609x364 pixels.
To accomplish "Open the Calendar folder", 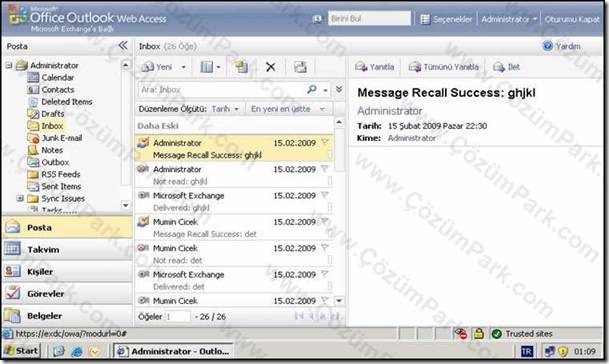I will coord(57,78).
